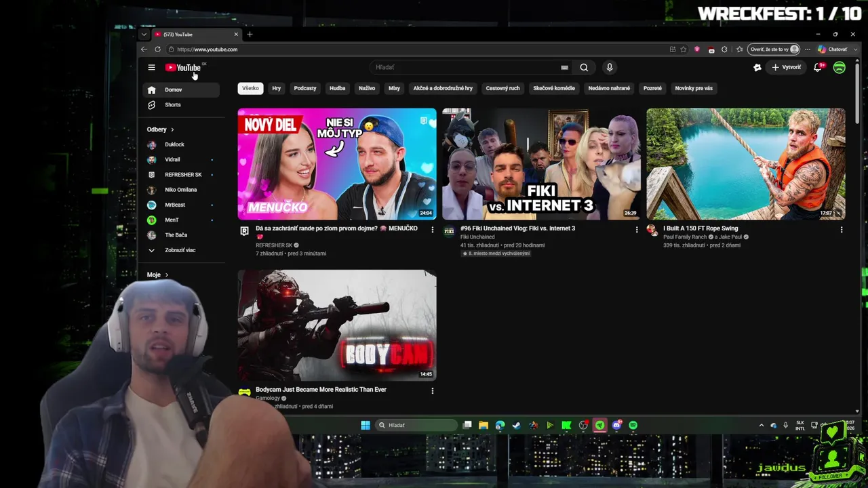Start voice search with the microphone icon
Viewport: 868px width, 488px height.
(609, 67)
